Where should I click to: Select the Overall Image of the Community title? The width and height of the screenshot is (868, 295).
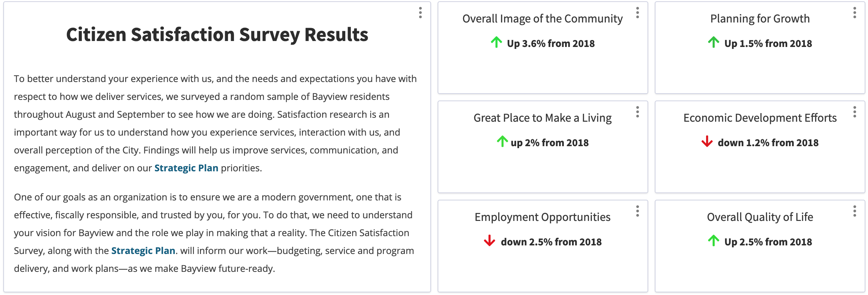click(x=542, y=19)
